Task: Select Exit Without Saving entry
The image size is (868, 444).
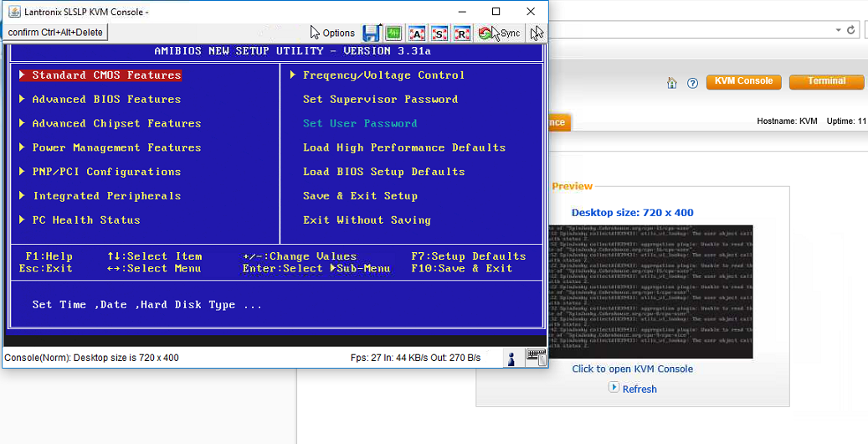Action: coord(367,220)
